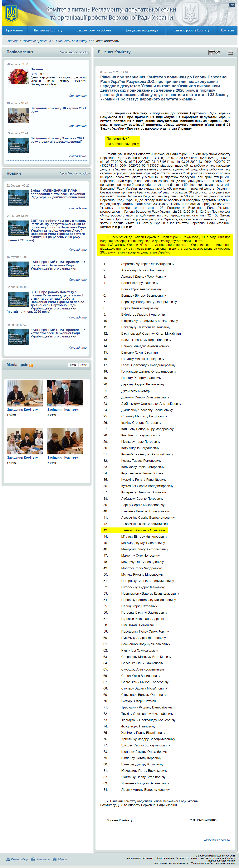Click the house Address icon in footer
This screenshot has height=868, width=239.
click(x=55, y=859)
